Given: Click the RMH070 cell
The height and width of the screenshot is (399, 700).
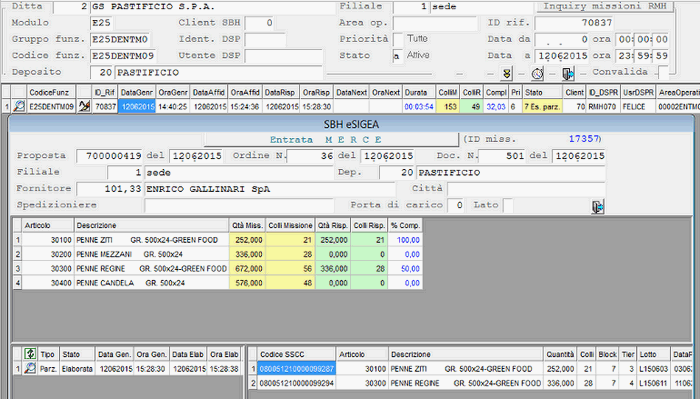Looking at the screenshot, I should pyautogui.click(x=603, y=107).
